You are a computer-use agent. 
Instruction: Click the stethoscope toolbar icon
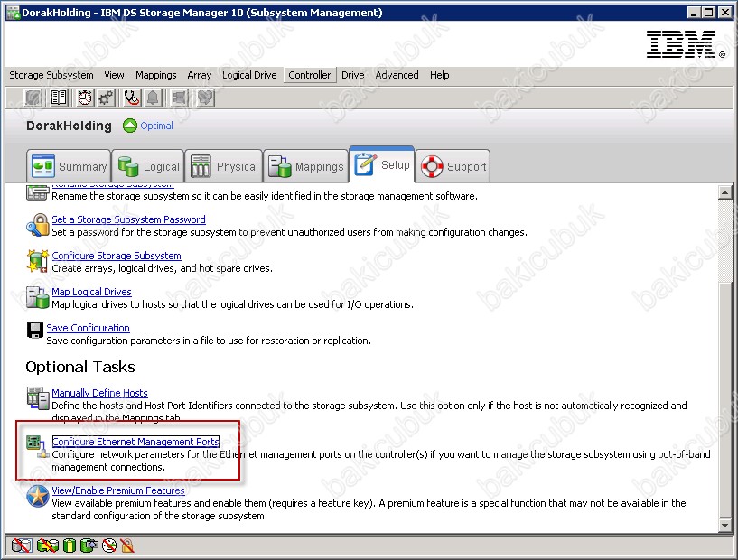(131, 98)
